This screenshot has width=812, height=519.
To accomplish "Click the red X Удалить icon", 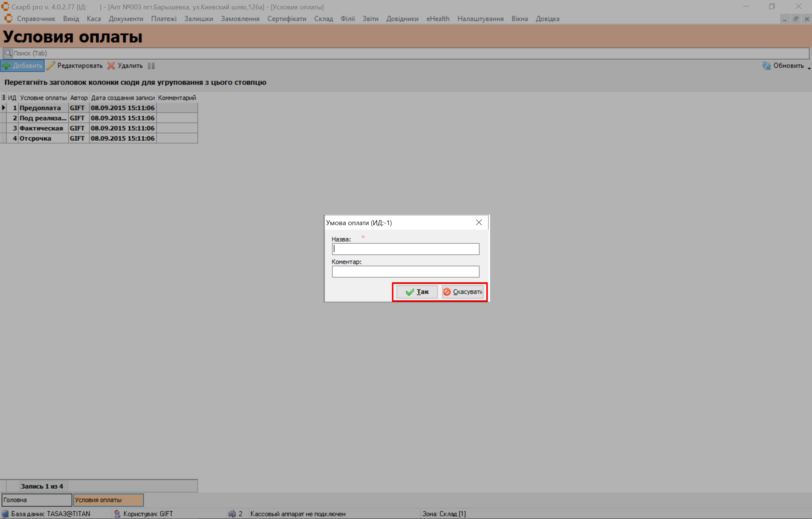I will [111, 66].
